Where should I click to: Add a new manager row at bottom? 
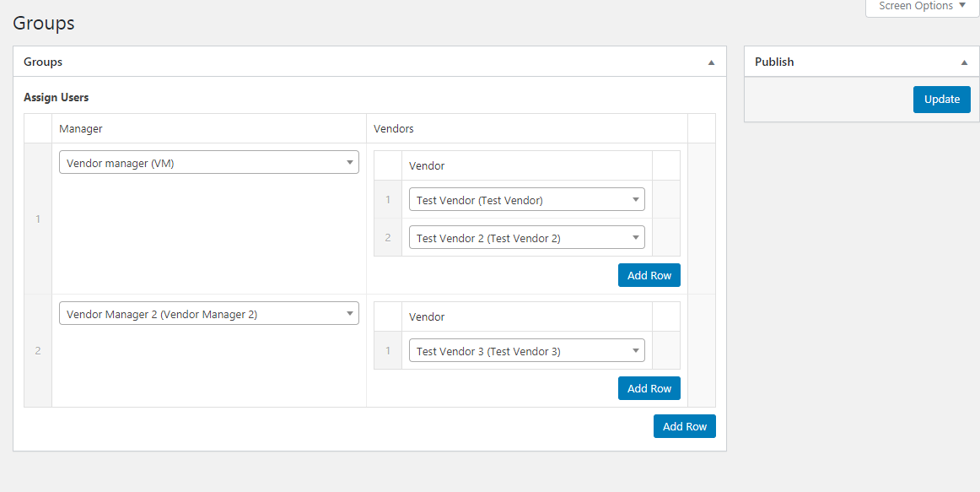[684, 426]
